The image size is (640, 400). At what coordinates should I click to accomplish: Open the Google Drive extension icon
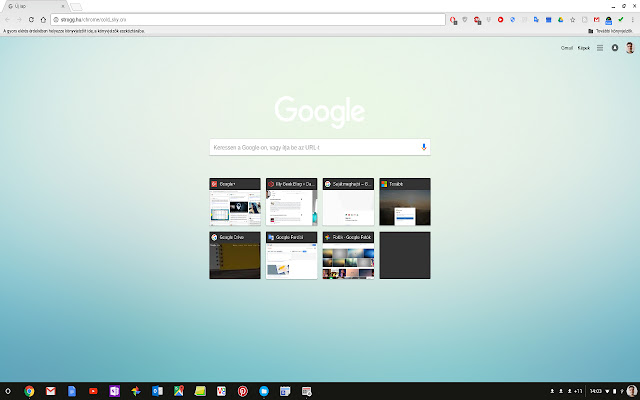560,20
